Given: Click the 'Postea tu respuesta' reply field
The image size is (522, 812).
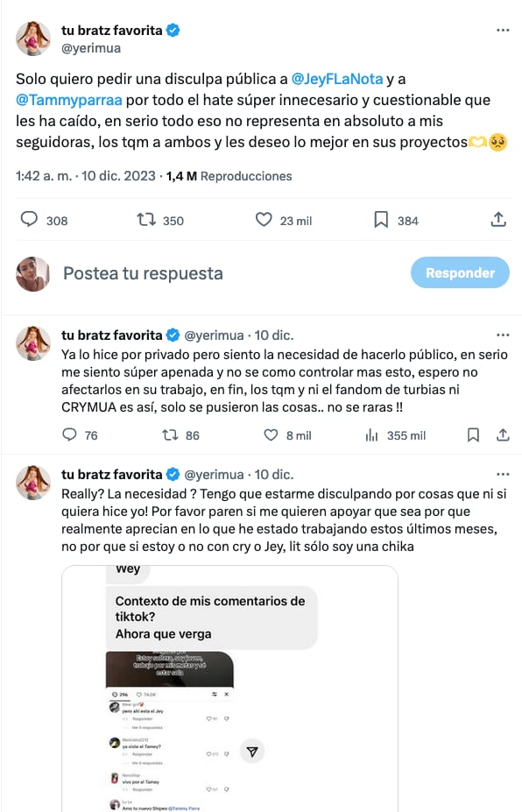Looking at the screenshot, I should [140, 272].
